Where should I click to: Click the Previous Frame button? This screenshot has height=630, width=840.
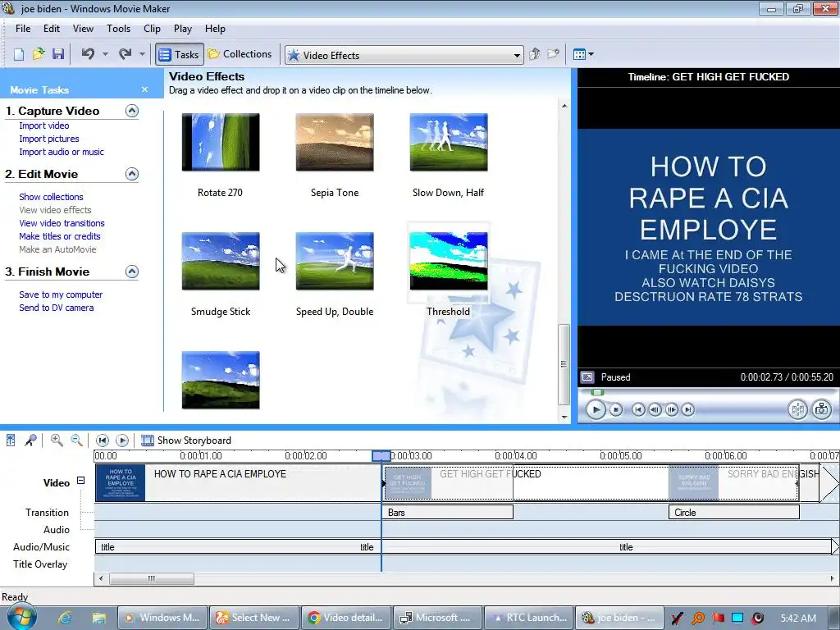pos(655,410)
